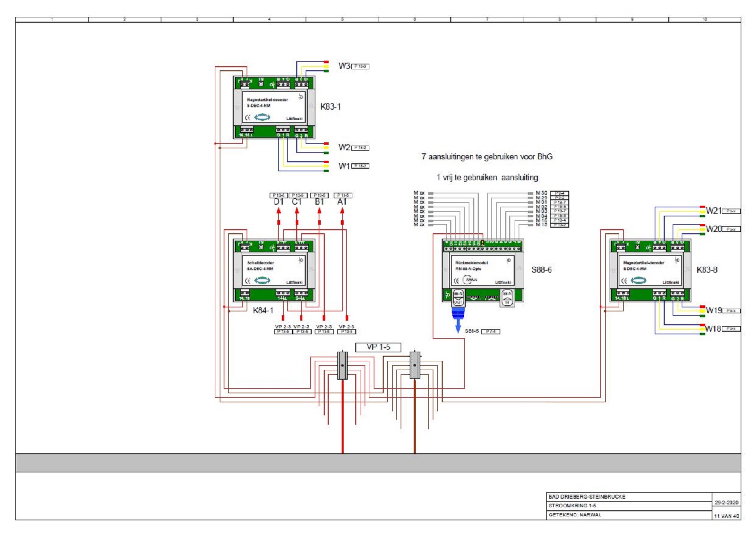Click the page reference box beside M 15

point(559,225)
